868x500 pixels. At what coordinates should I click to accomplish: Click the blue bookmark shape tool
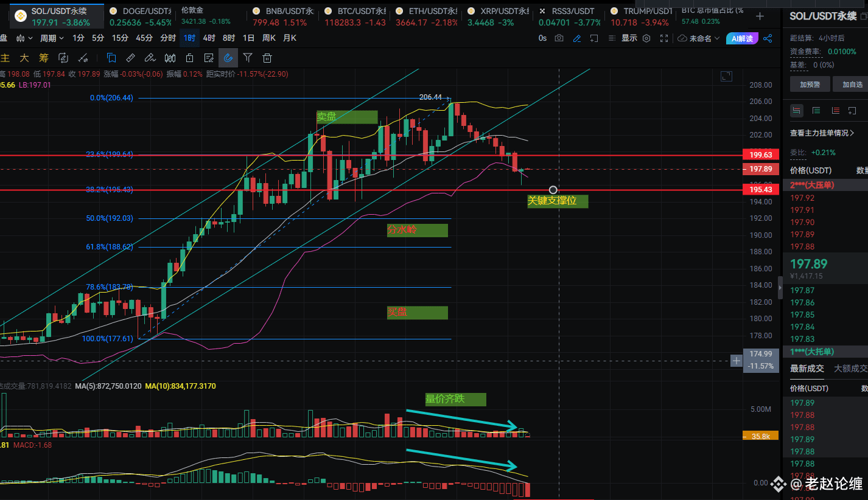(x=111, y=58)
